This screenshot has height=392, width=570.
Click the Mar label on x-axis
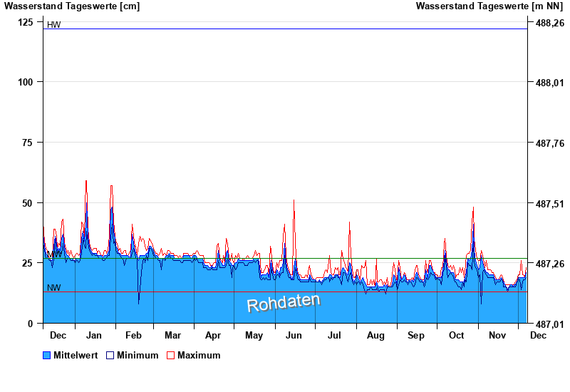(172, 335)
